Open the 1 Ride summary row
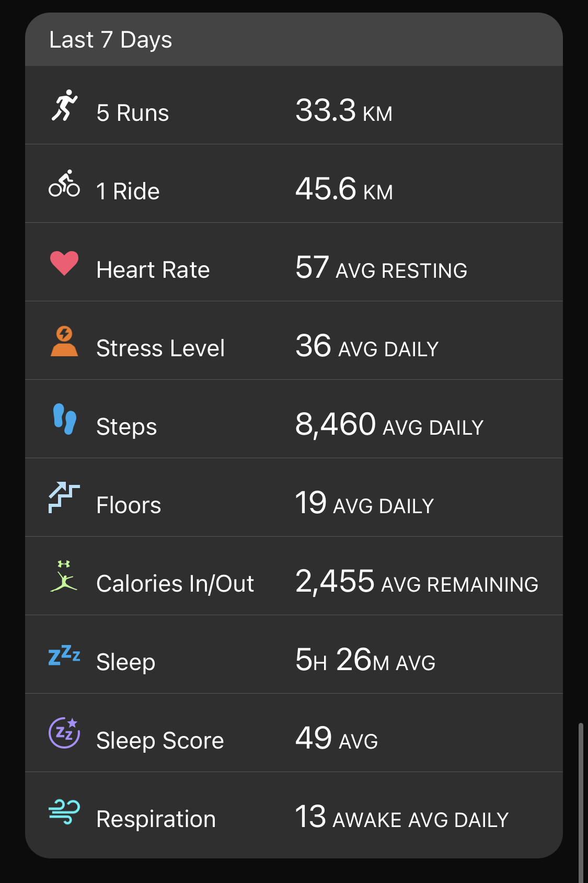 [294, 184]
